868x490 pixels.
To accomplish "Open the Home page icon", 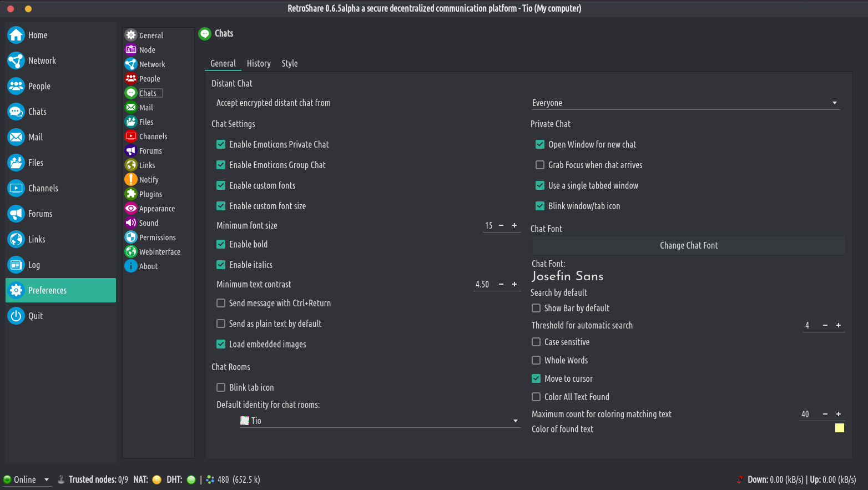I will pyautogui.click(x=16, y=35).
